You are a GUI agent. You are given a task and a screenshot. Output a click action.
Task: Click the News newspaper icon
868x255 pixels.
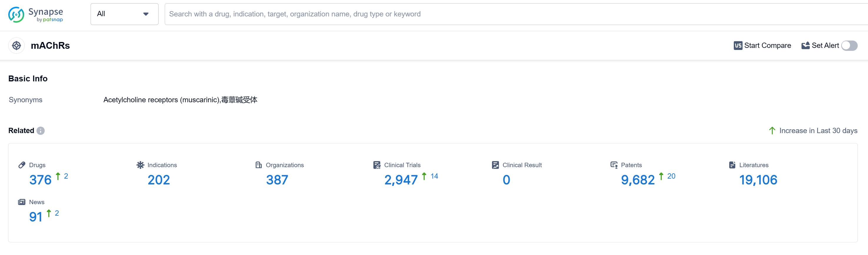22,202
